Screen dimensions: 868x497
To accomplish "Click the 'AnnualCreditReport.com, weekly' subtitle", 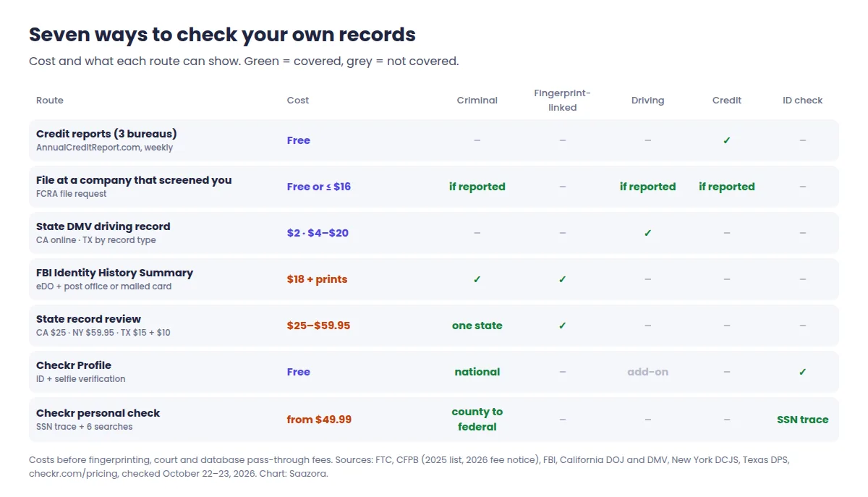I will [105, 148].
